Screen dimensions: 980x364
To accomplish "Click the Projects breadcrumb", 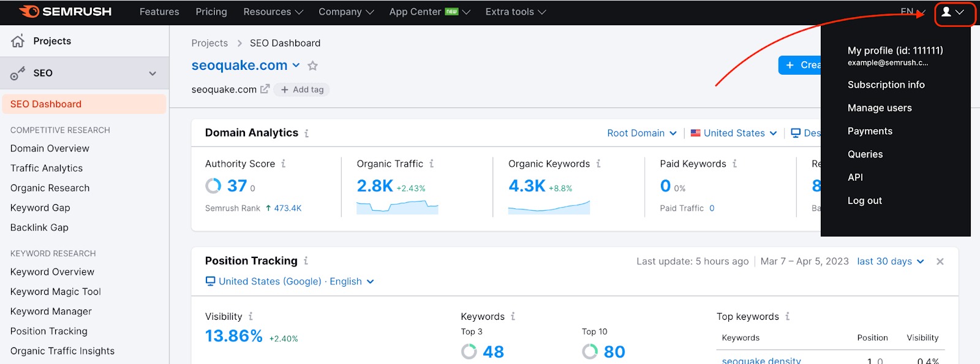I will point(209,43).
